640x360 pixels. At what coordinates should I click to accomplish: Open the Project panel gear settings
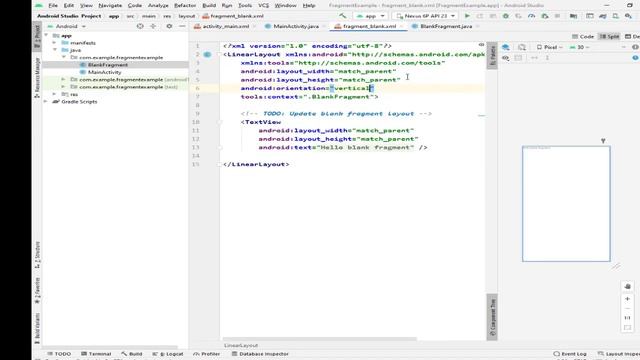click(169, 26)
